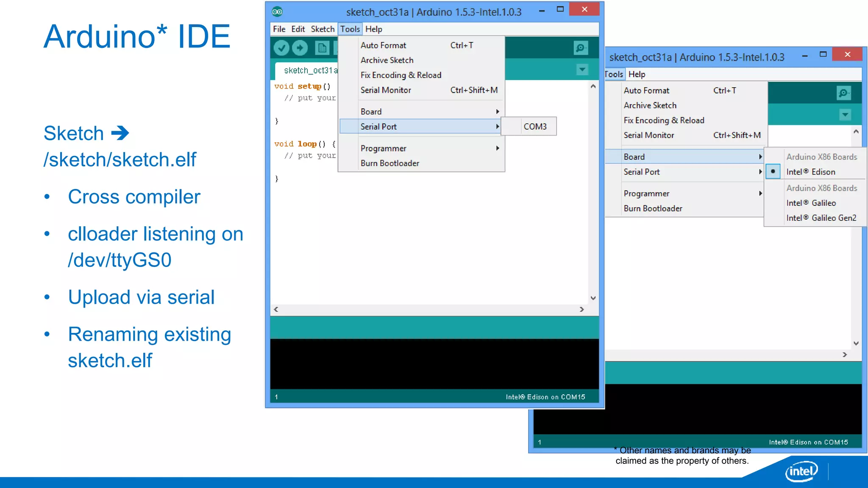Click scroll up arrow in front editor
Image resolution: width=868 pixels, height=488 pixels.
pos(593,86)
